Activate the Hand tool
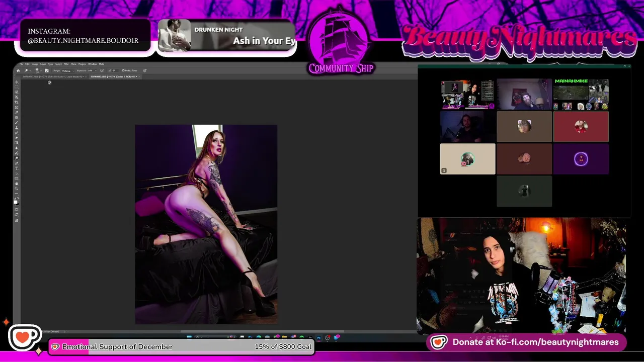644x362 pixels. coord(17,184)
